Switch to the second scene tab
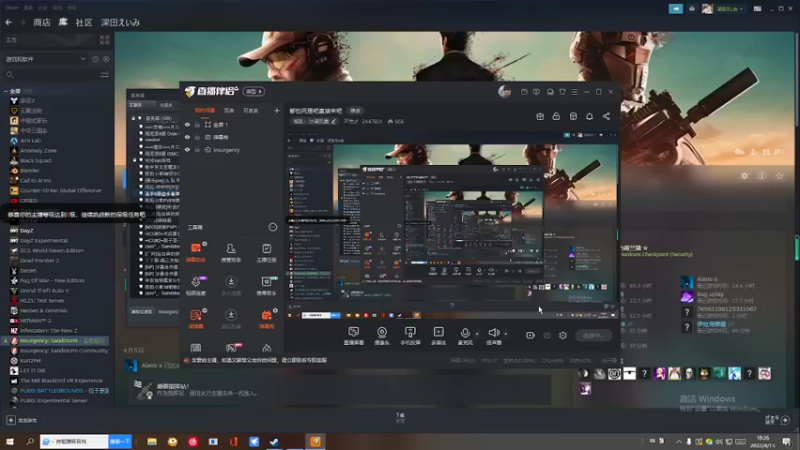800x450 pixels. point(229,110)
